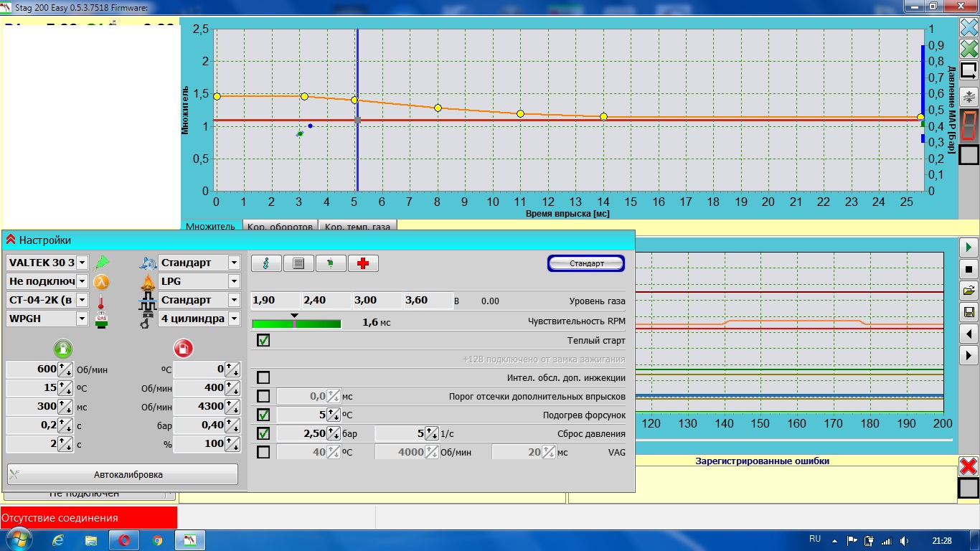The height and width of the screenshot is (551, 980).
Task: Select the multiplier curve point at 11 ms
Action: (520, 113)
